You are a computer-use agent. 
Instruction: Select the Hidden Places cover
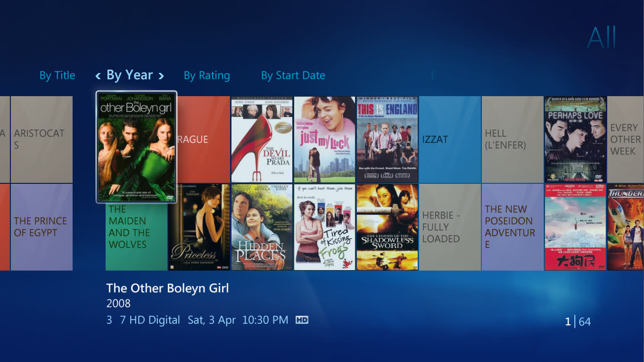click(262, 227)
